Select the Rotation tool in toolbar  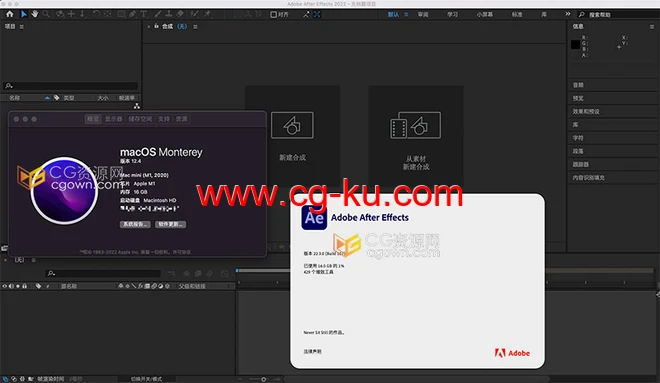point(96,14)
